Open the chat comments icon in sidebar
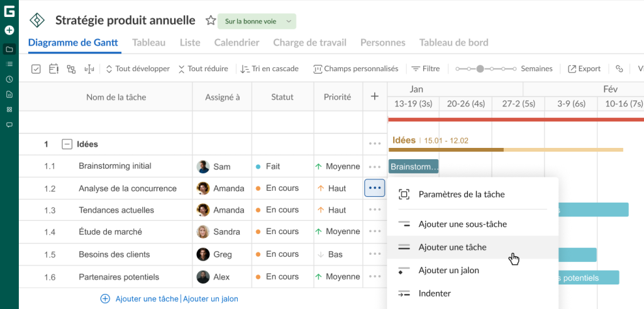 click(x=9, y=125)
